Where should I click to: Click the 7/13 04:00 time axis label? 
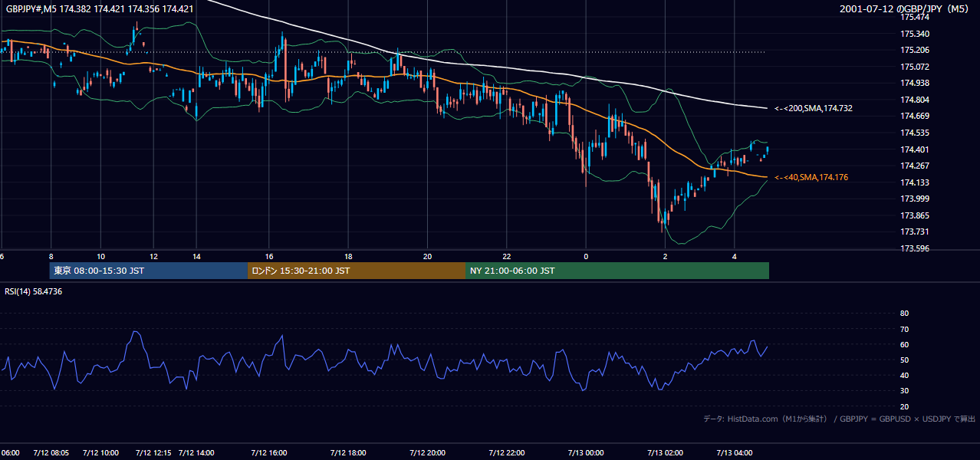pyautogui.click(x=735, y=453)
